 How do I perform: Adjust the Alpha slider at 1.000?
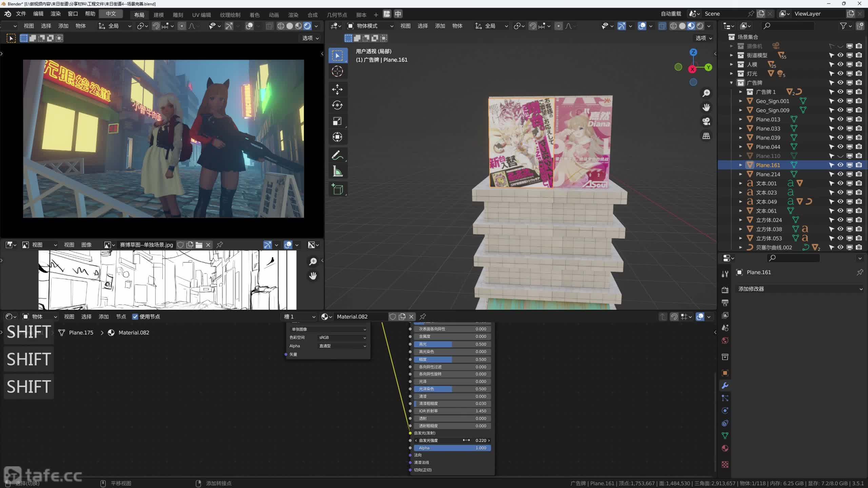[x=452, y=448]
